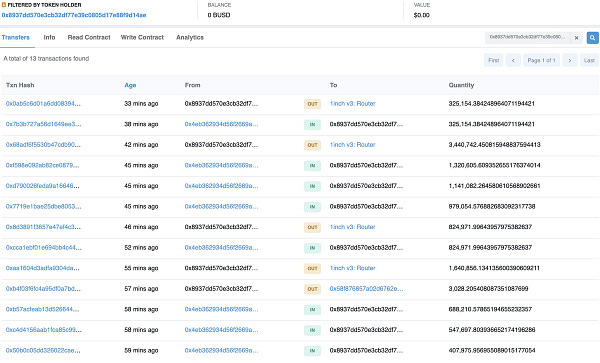Click 1inch v3: Router in 46 mins row
The width and height of the screenshot is (600, 363).
[x=352, y=227]
